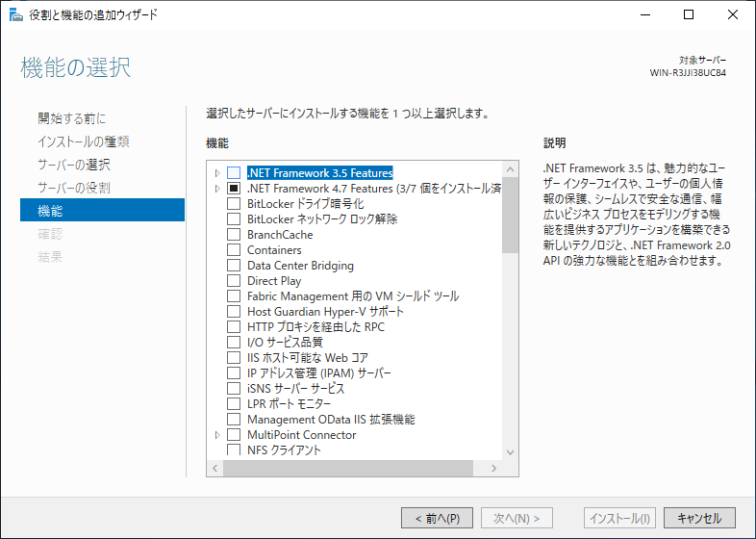This screenshot has height=539, width=756.
Task: Select the NFS クライアント row
Action: coord(284,450)
